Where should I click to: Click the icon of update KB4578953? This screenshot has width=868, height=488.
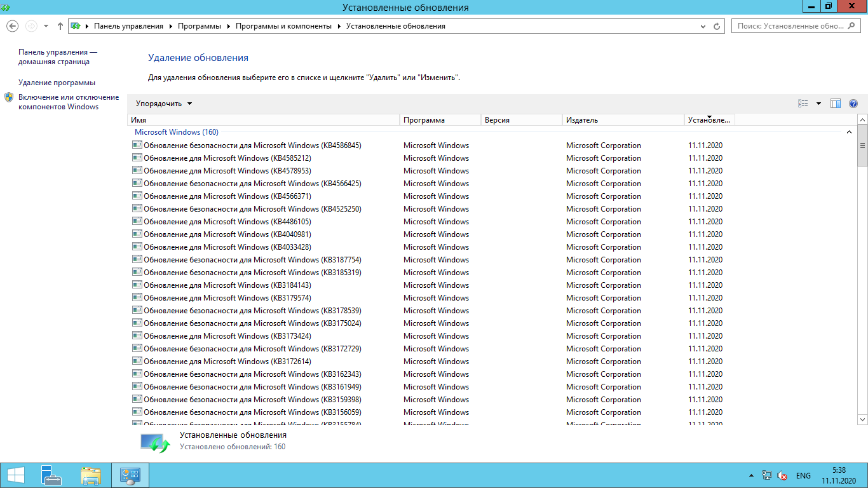click(x=137, y=170)
